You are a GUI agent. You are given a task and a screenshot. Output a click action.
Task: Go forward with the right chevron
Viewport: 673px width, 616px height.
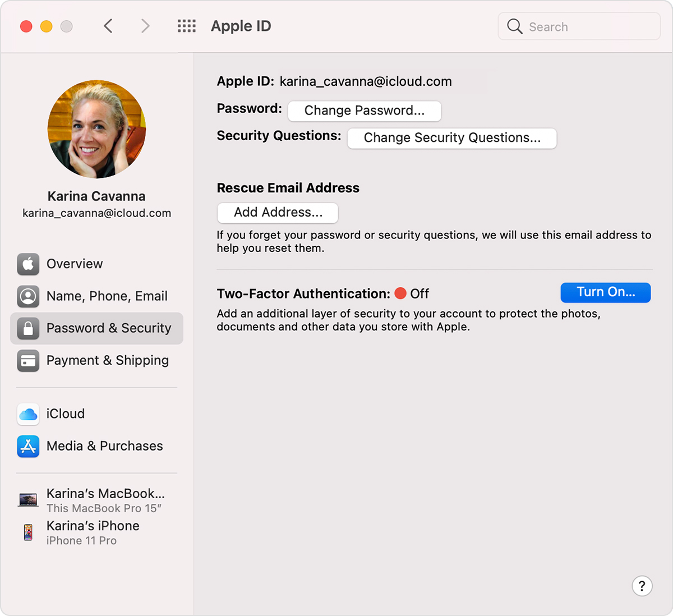(x=145, y=26)
